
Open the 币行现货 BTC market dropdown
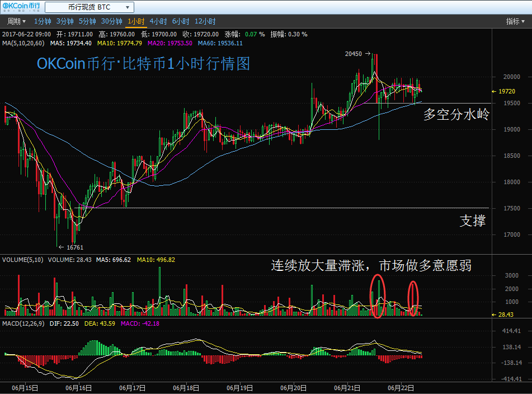pyautogui.click(x=90, y=7)
